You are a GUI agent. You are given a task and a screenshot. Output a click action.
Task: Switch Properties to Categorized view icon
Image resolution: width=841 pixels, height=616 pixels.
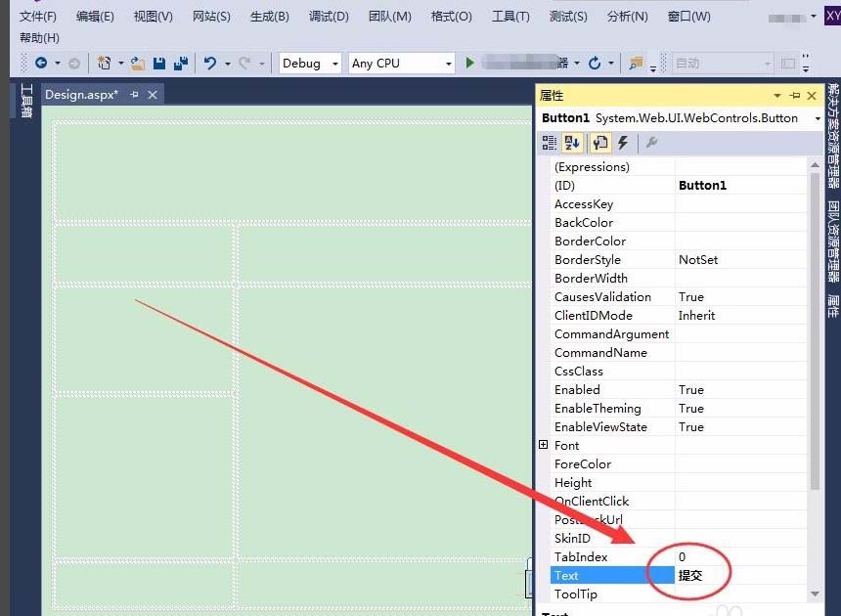coord(550,143)
